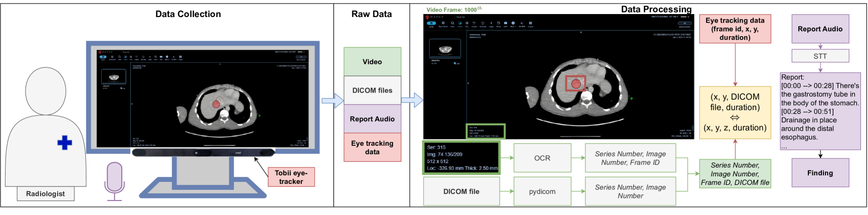868x215 pixels.
Task: Go to Study List in large viewer header
Action: coord(460,17)
